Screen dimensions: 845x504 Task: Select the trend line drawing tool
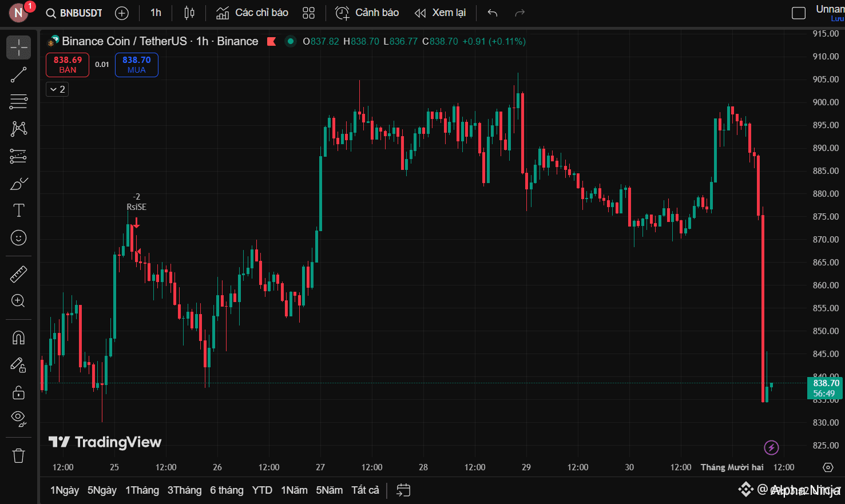pos(18,74)
